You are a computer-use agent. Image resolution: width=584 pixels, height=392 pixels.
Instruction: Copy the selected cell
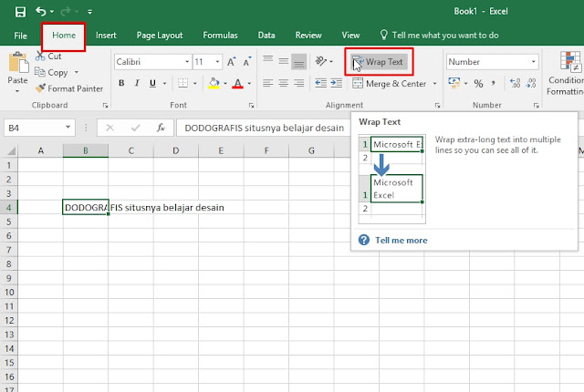[x=51, y=72]
